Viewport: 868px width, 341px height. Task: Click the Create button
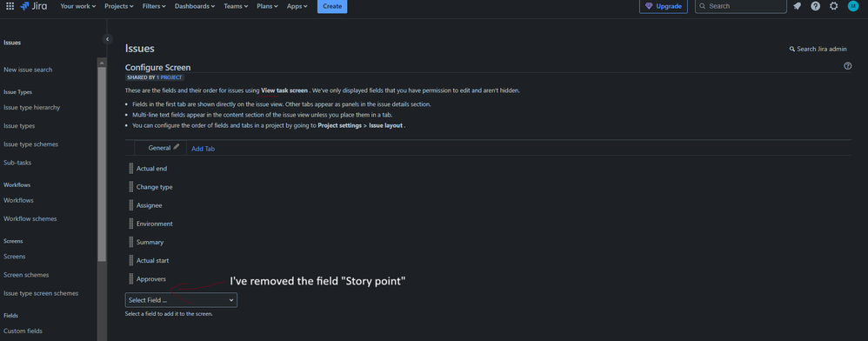(332, 6)
